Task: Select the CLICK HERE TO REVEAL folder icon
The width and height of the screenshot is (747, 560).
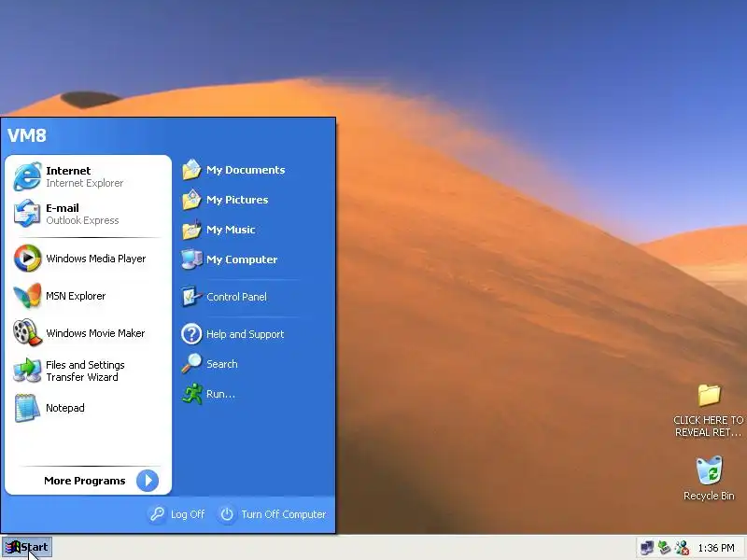Action: click(709, 395)
